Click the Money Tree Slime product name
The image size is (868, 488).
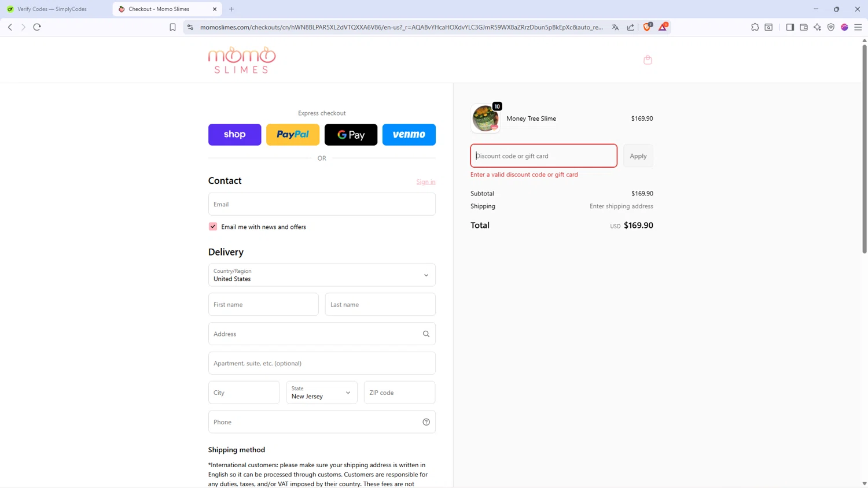tap(531, 119)
